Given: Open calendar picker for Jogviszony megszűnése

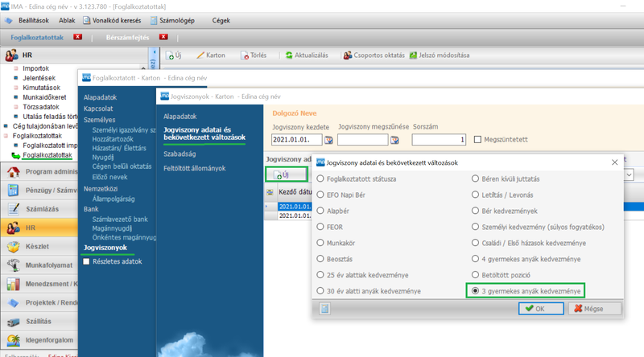Looking at the screenshot, I should click(x=394, y=140).
